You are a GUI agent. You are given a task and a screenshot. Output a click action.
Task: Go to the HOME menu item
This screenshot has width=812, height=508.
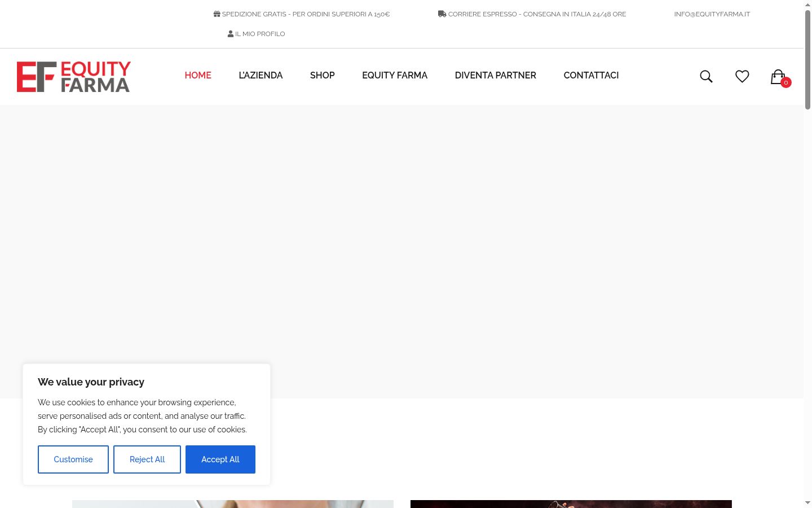pyautogui.click(x=198, y=76)
